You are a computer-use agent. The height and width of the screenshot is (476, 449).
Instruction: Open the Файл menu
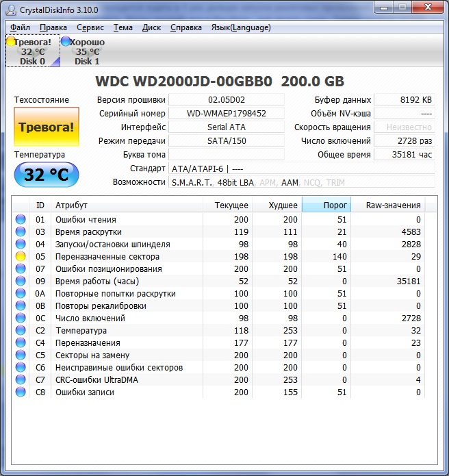[x=20, y=27]
